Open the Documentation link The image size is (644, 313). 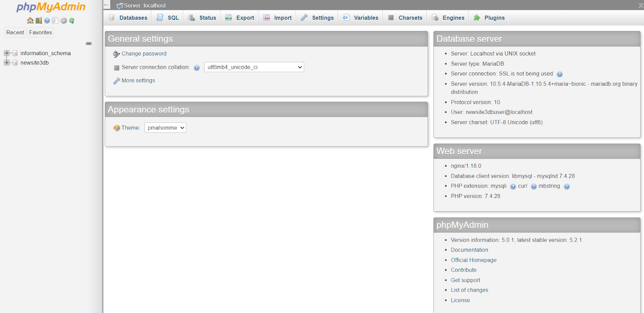(469, 250)
